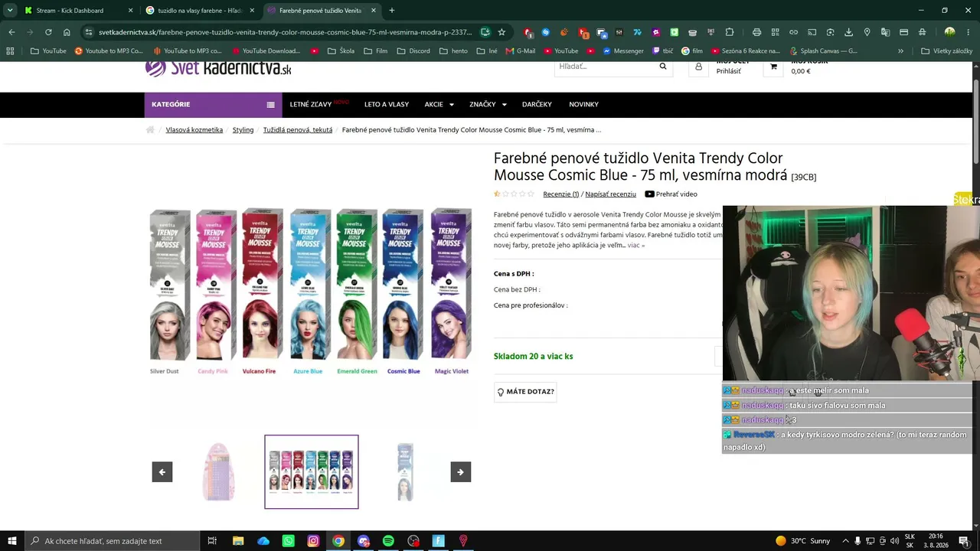
Task: Click the Vlasová kozmetika breadcrumb link
Action: point(194,130)
